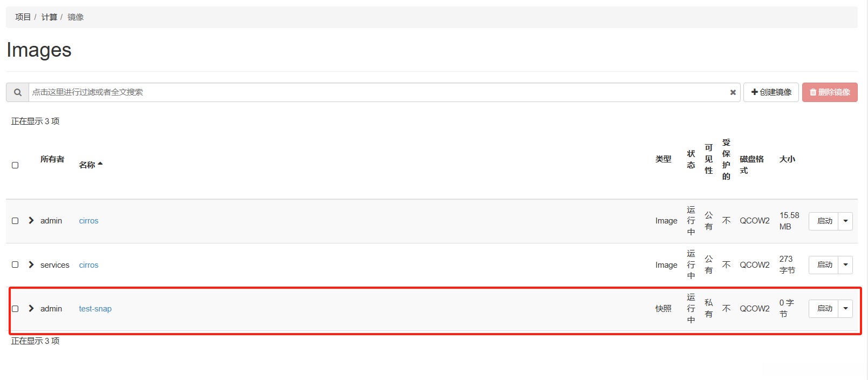Expand details of test-snap row
868x380 pixels.
31,308
